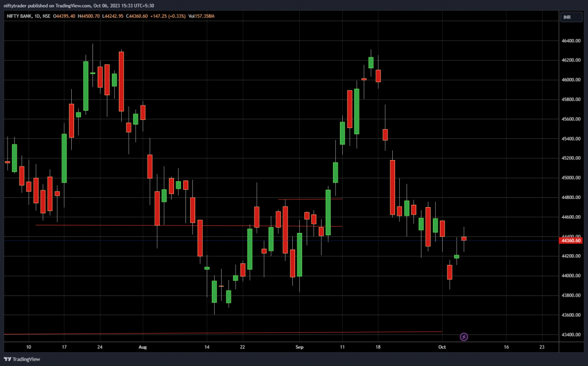
Task: Click the 14 date label on time axis
Action: [207, 347]
